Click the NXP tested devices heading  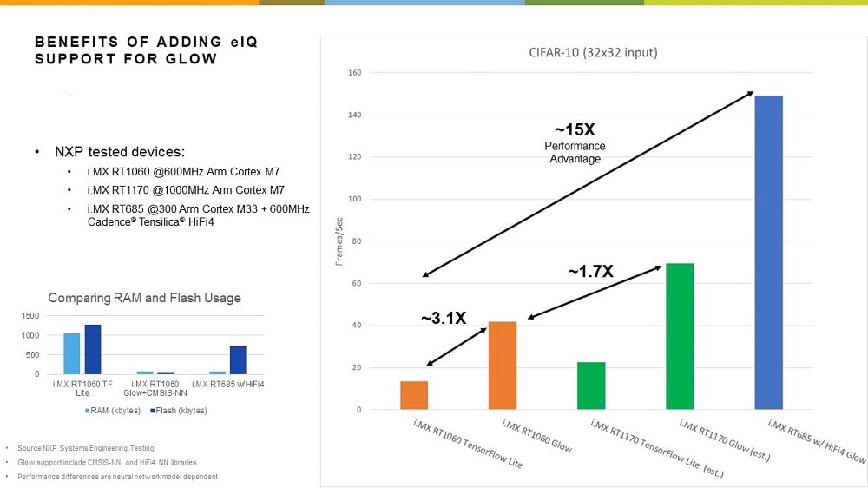(116, 152)
